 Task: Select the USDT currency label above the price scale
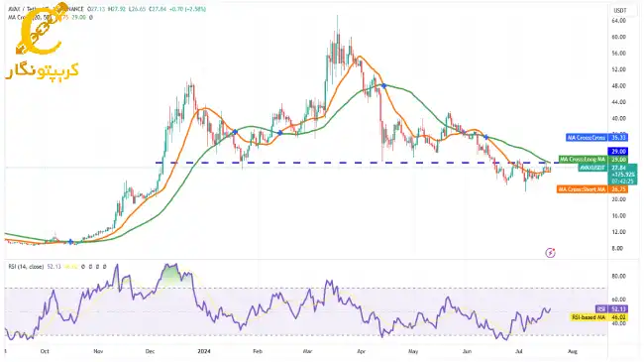point(619,10)
